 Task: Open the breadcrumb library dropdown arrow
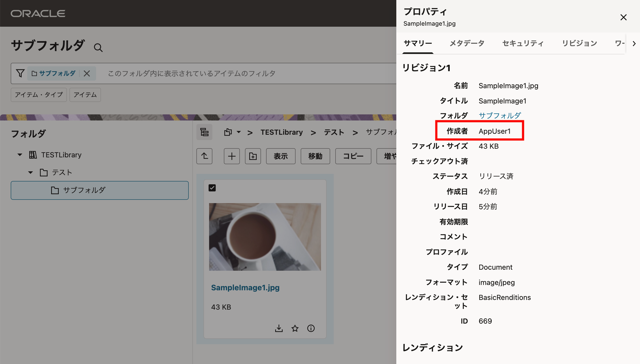[x=239, y=132]
